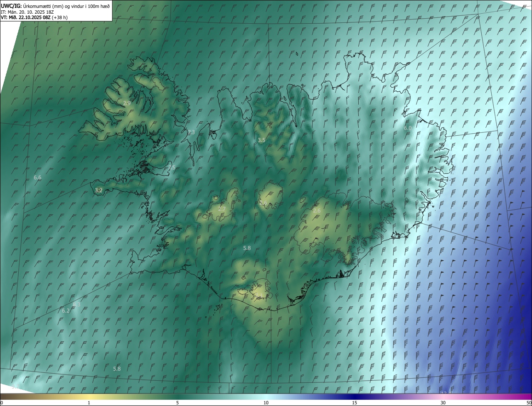Select the 2.9 value on the Westfjords
The image size is (532, 406).
click(127, 103)
